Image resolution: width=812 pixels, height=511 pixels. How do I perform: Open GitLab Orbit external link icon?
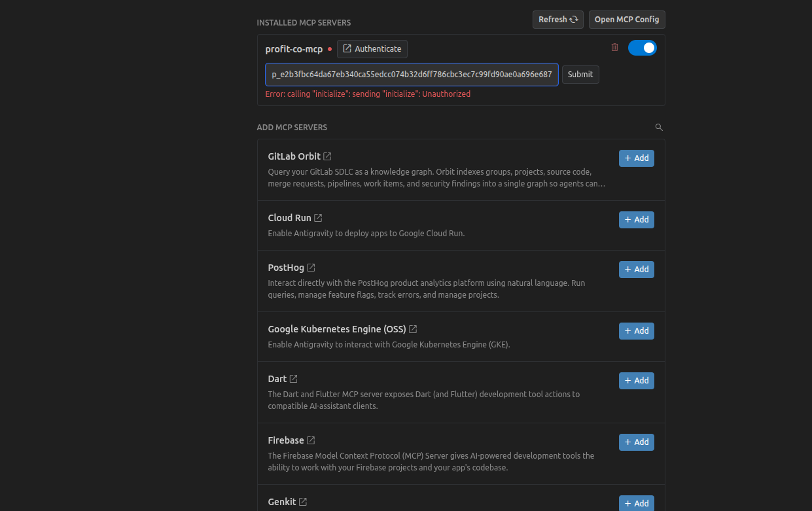coord(327,156)
